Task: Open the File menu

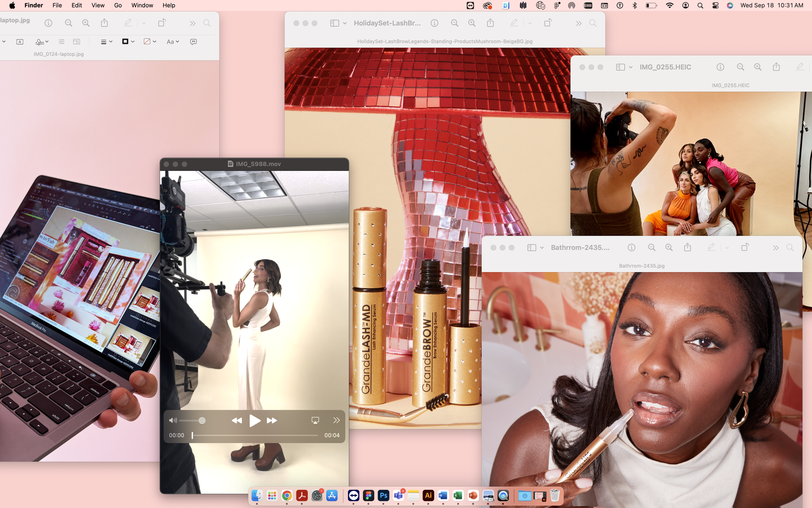Action: click(x=57, y=6)
